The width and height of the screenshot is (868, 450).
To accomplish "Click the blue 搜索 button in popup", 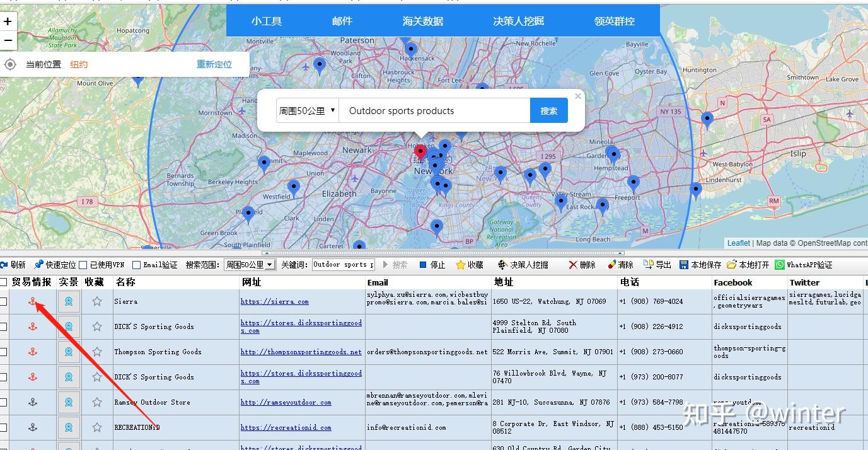I will (549, 110).
